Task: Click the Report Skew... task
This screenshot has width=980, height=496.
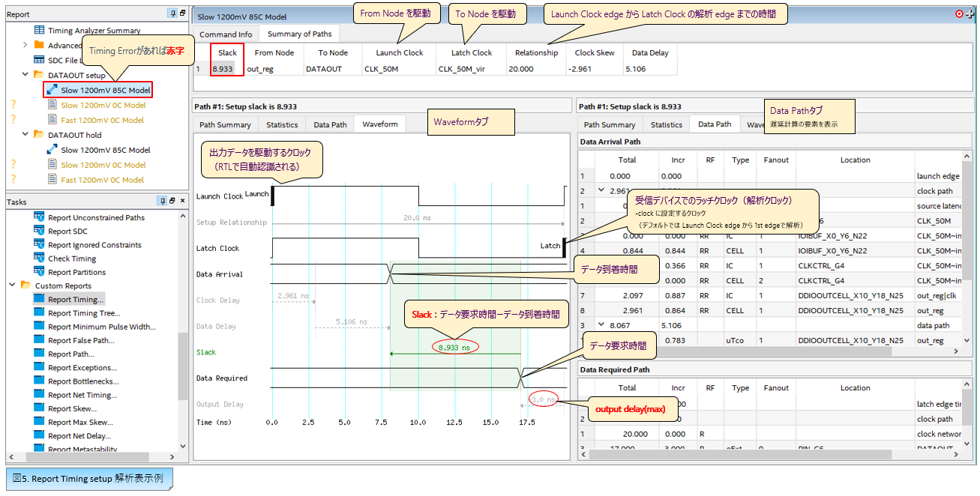Action: tap(72, 408)
